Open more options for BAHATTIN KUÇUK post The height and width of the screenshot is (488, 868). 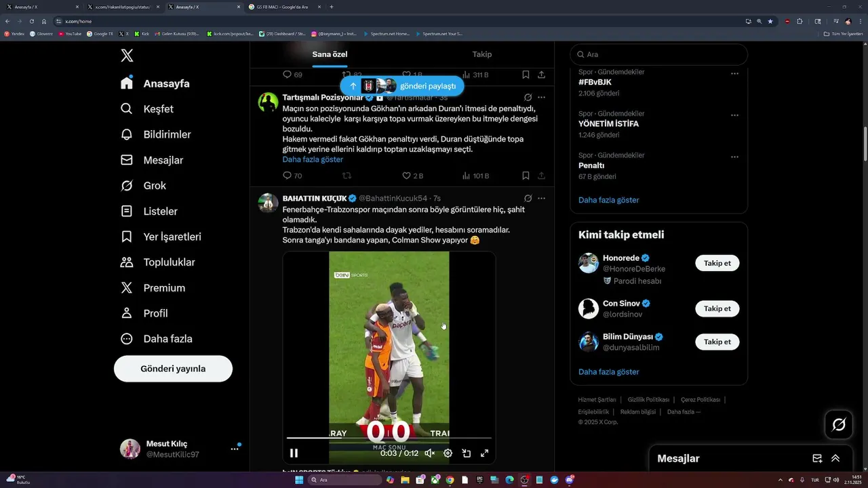pyautogui.click(x=541, y=198)
